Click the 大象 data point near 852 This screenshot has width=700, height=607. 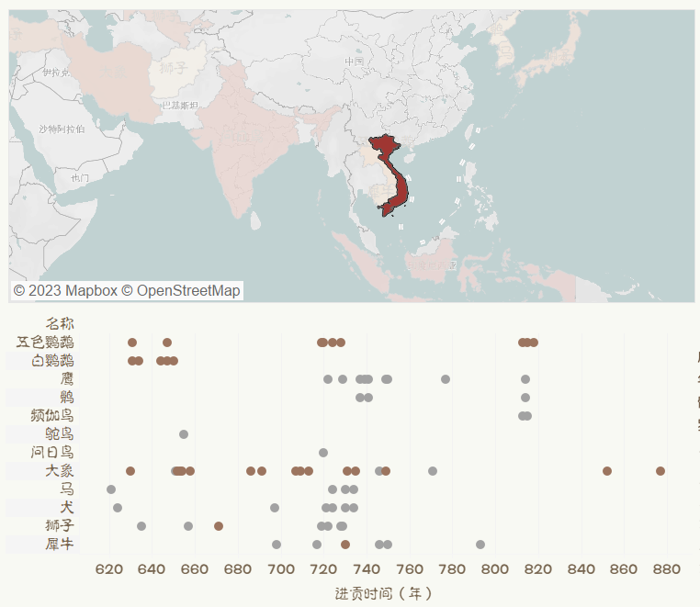(607, 471)
